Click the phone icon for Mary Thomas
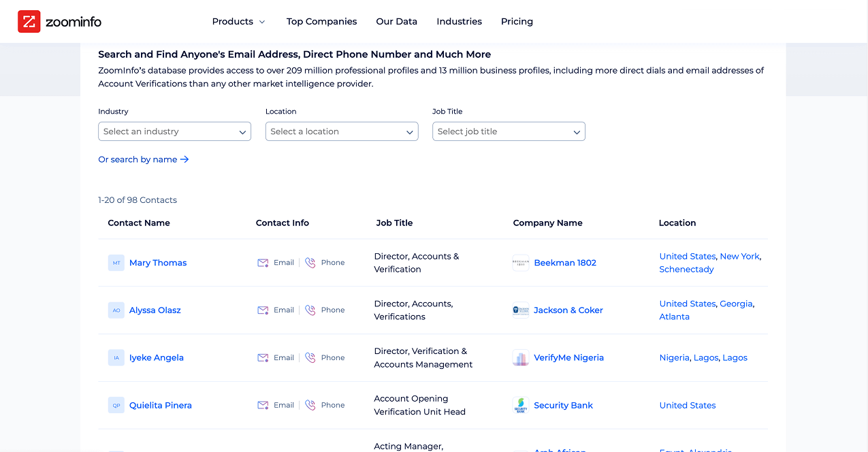868x452 pixels. click(310, 263)
